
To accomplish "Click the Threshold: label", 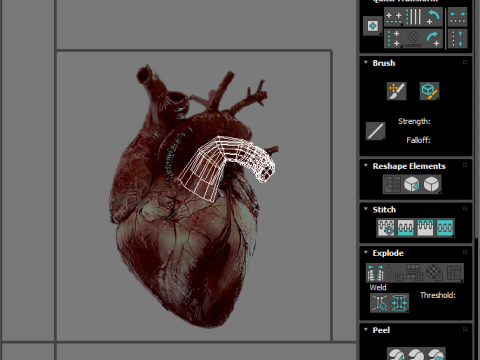I will (438, 295).
